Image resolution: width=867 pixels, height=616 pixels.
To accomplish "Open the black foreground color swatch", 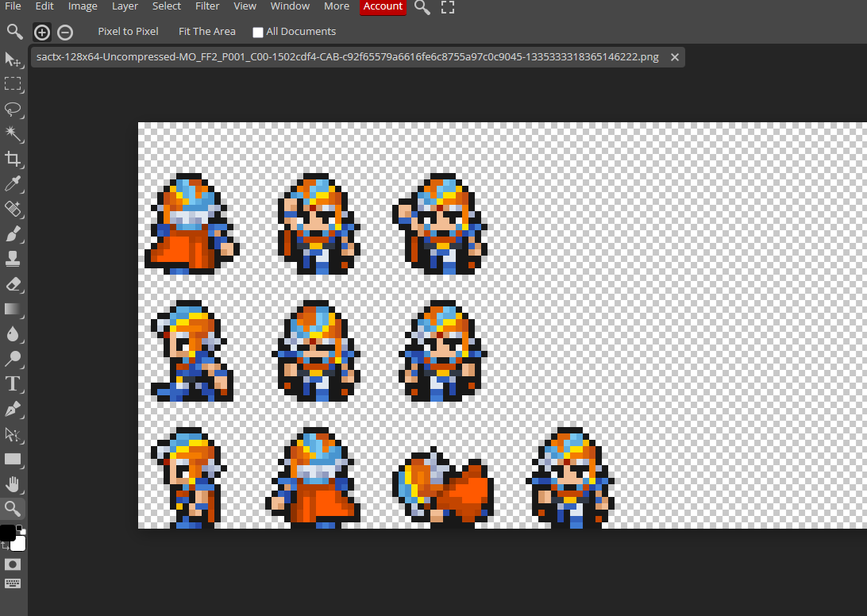I will tap(7, 533).
